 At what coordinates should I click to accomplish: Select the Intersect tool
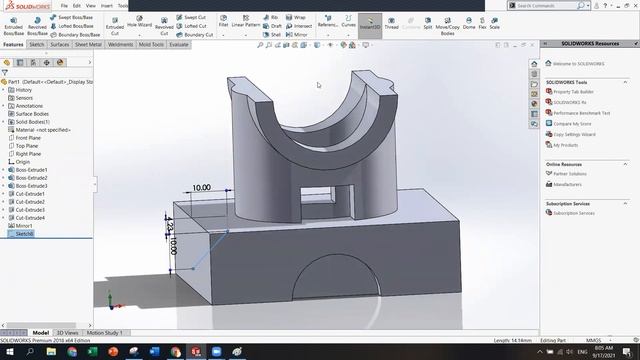[x=299, y=26]
